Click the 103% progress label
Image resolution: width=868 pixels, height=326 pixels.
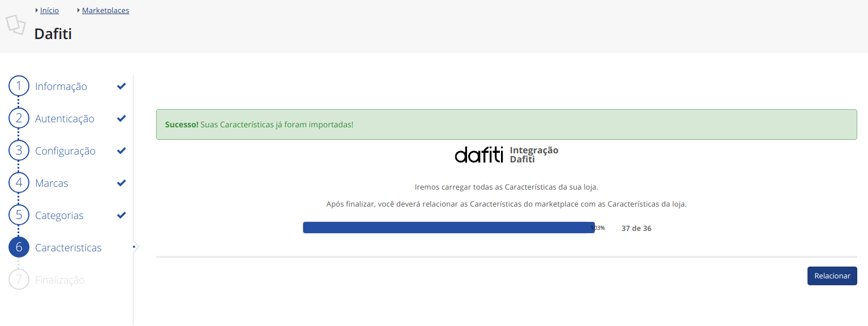pos(598,228)
